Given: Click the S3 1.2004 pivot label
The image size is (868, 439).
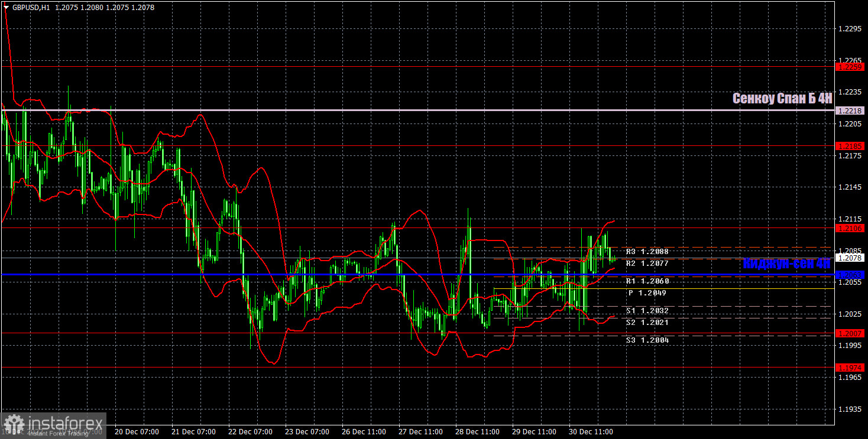Looking at the screenshot, I should click(647, 340).
